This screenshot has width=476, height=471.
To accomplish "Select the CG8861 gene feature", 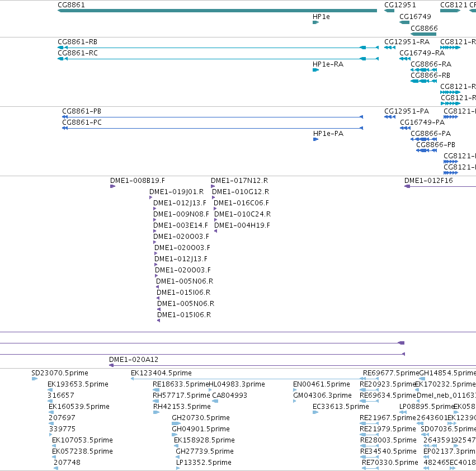I will pos(217,11).
